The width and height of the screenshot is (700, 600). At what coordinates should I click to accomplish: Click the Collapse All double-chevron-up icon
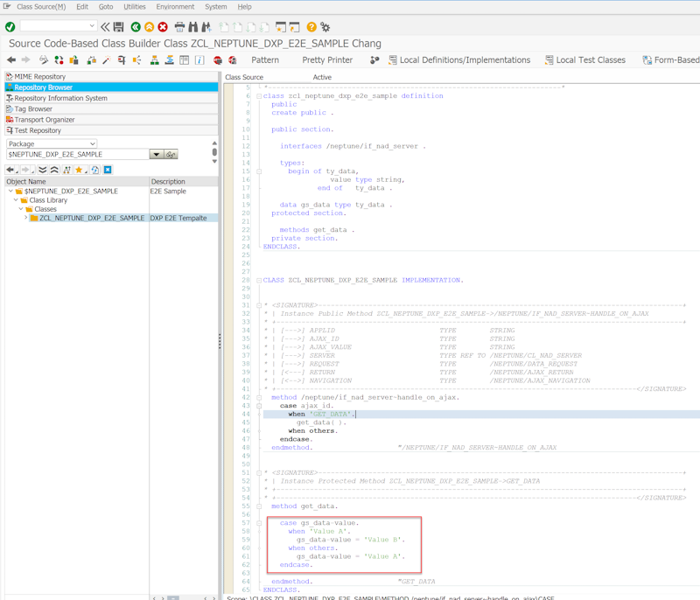pyautogui.click(x=54, y=170)
